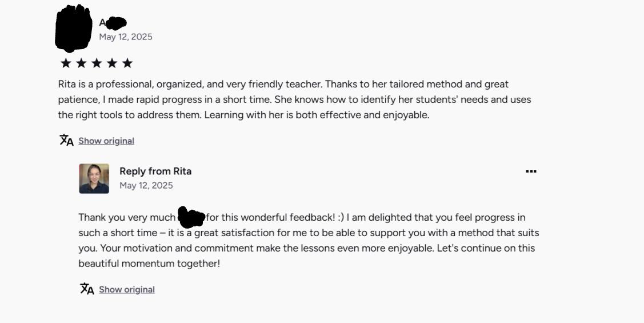This screenshot has width=644, height=323.
Task: Click the translate icon under Rita's reply
Action: tap(87, 289)
